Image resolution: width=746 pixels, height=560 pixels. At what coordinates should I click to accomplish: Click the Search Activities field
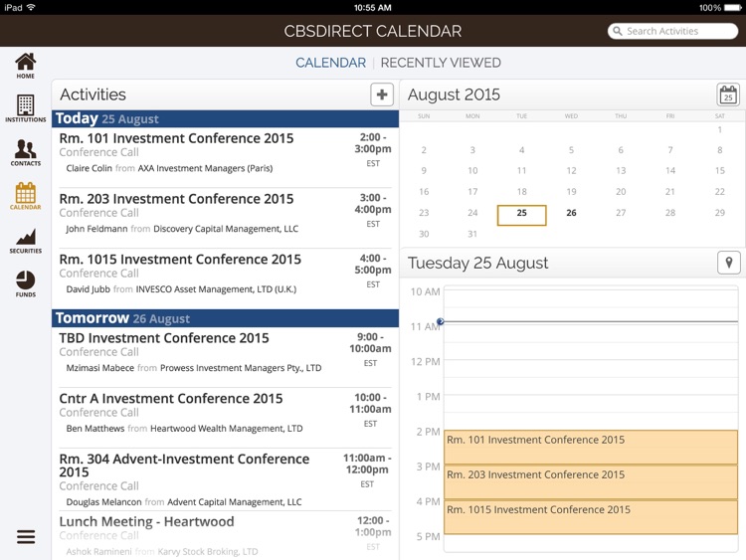(x=672, y=31)
